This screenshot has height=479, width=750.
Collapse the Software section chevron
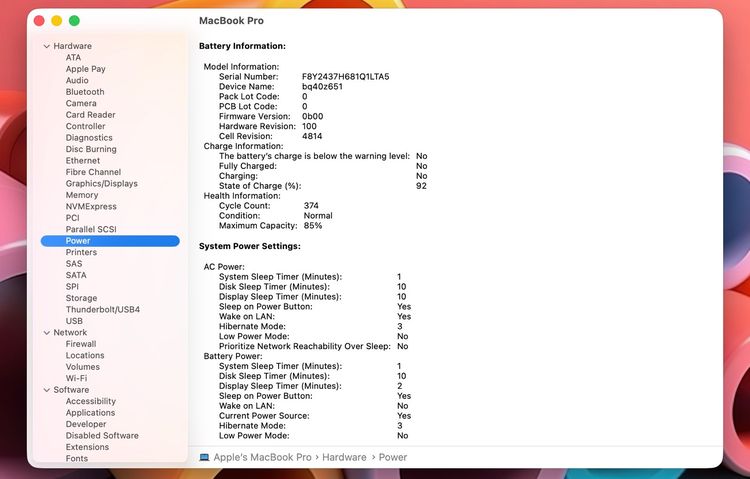[46, 390]
